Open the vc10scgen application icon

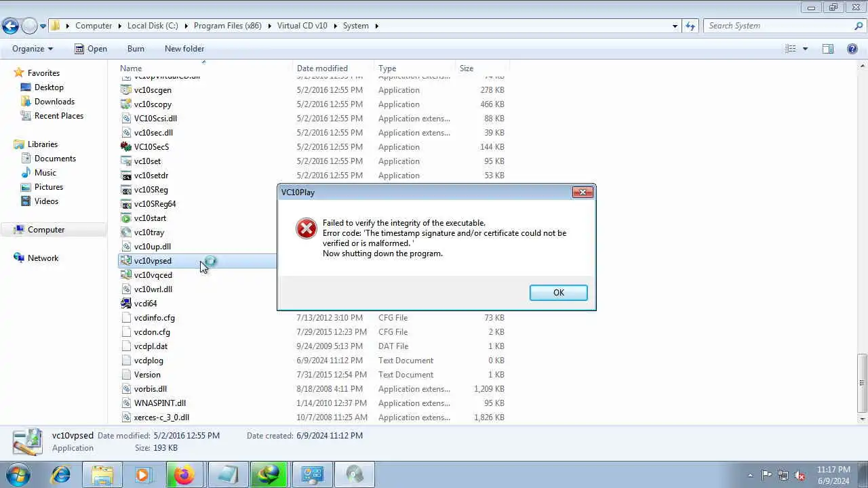125,89
